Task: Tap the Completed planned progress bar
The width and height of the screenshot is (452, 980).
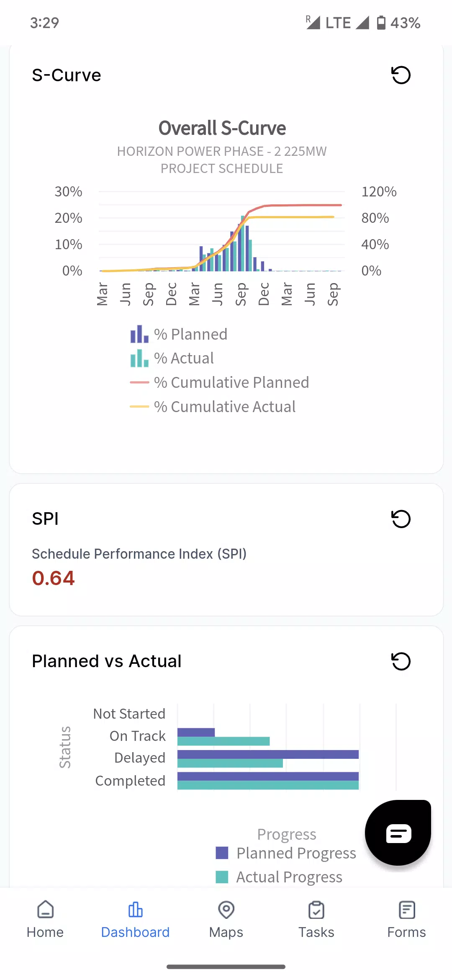Action: pyautogui.click(x=268, y=776)
